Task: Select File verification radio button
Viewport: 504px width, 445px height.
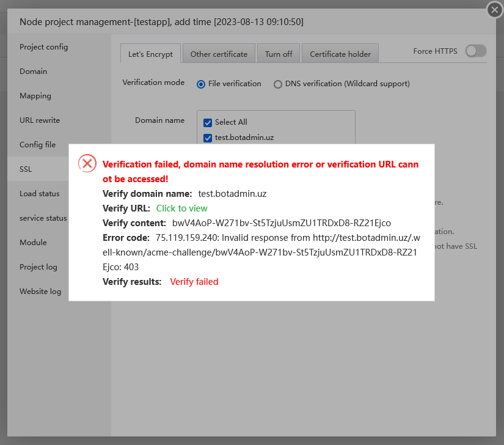Action: click(x=201, y=84)
